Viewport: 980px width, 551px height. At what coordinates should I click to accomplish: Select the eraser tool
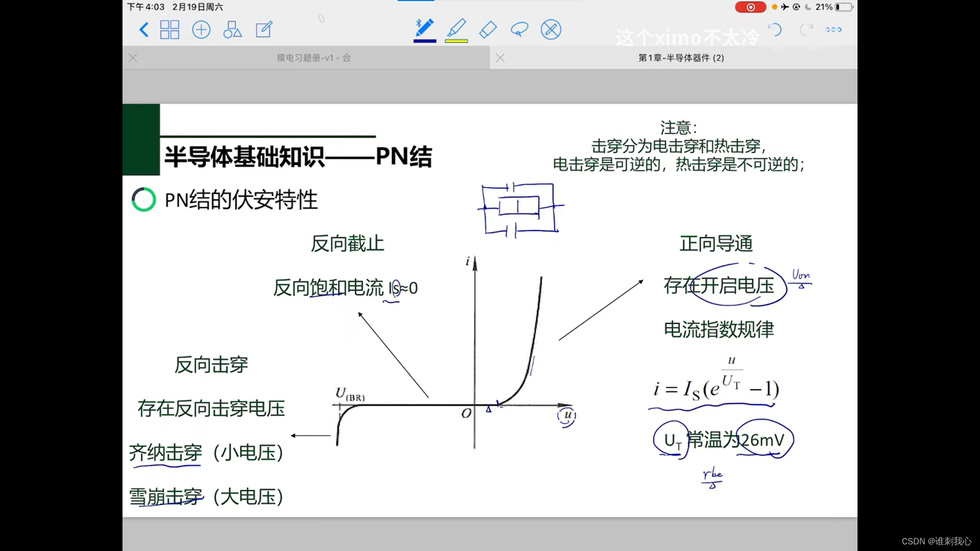pos(488,29)
